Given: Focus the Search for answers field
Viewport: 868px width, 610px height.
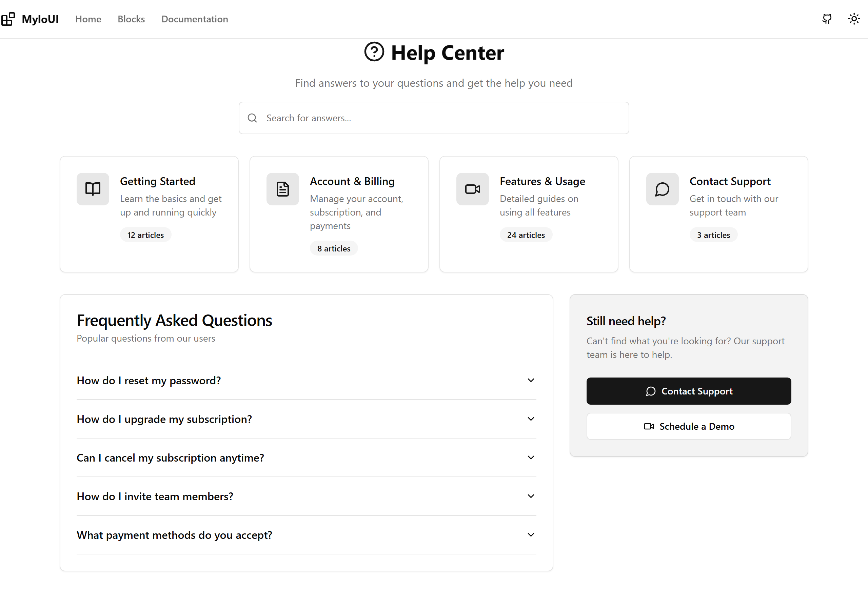Looking at the screenshot, I should pyautogui.click(x=434, y=118).
